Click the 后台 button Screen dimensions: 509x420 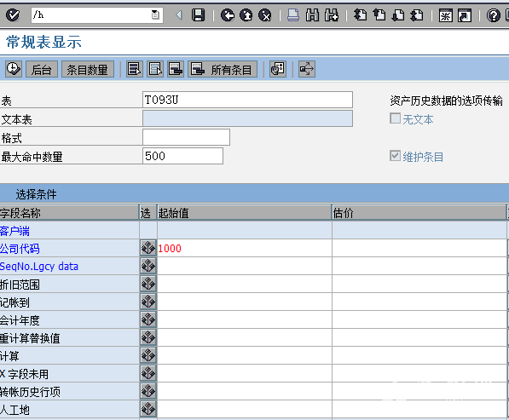42,69
